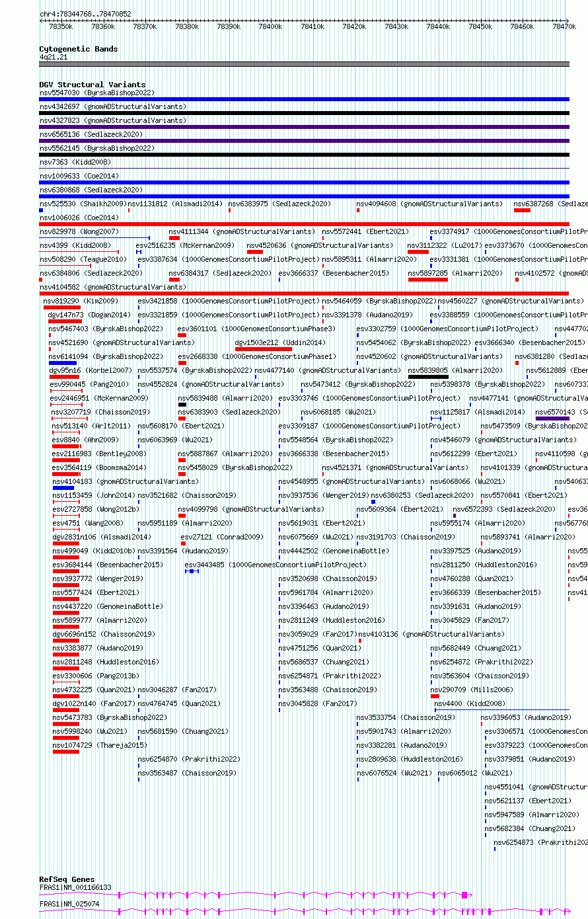The width and height of the screenshot is (588, 919).
Task: Open variant nsv499049 (Kidd2010b)
Action: click(x=94, y=551)
